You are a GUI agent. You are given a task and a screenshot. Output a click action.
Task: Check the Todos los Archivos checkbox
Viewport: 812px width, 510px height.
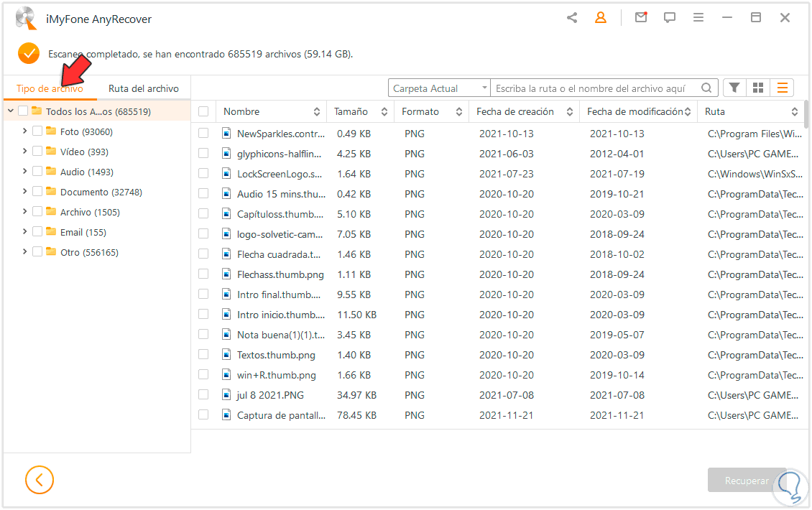click(x=23, y=111)
